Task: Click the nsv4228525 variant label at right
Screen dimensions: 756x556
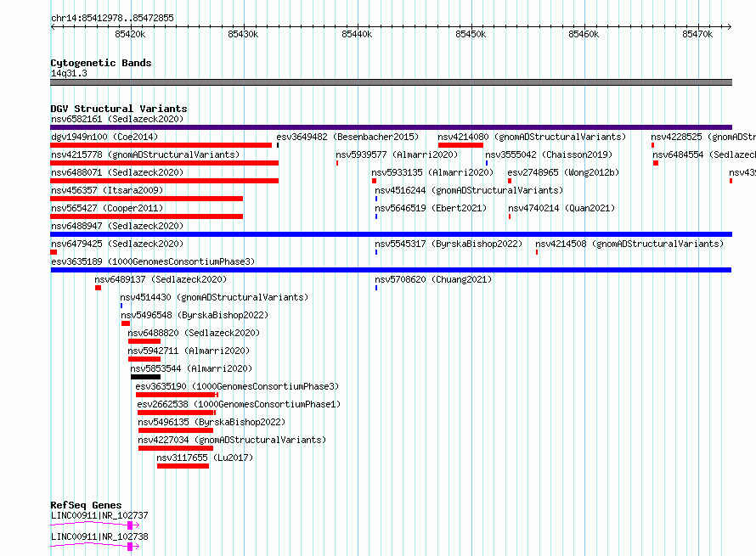Action: [703, 137]
